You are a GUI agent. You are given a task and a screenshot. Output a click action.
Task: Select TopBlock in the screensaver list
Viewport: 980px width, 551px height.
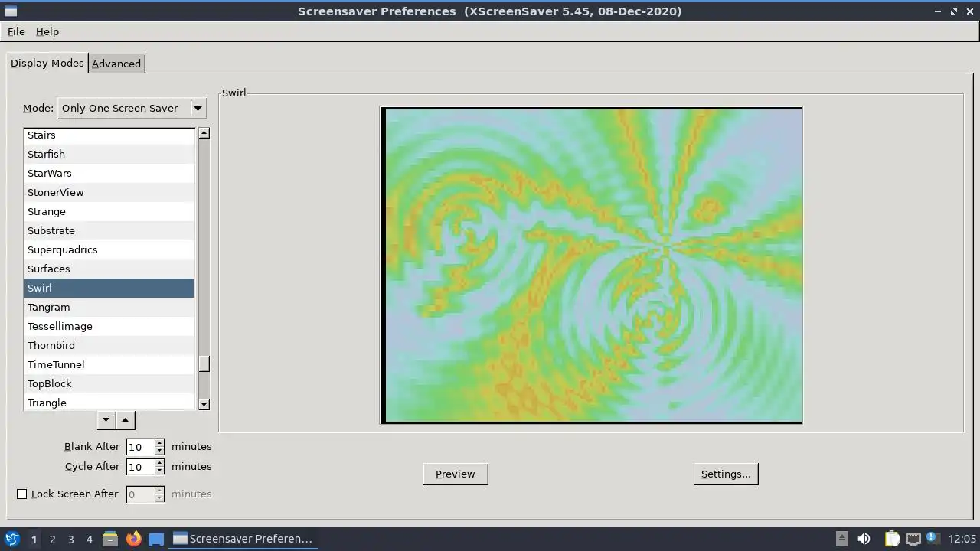(109, 383)
